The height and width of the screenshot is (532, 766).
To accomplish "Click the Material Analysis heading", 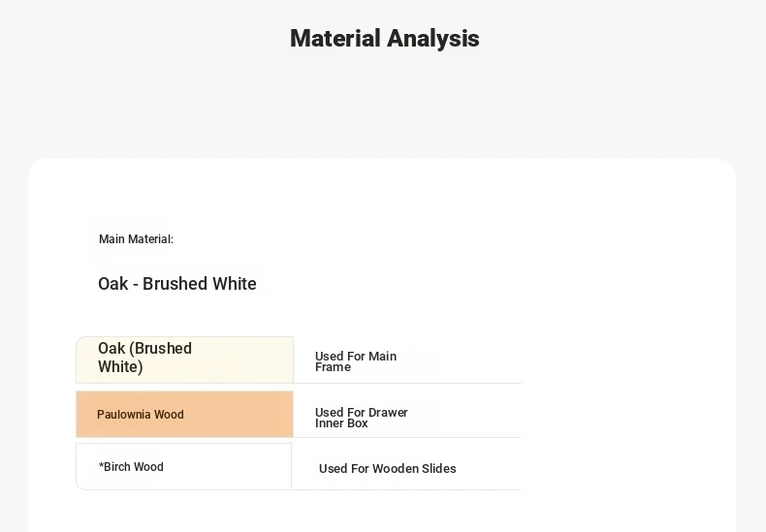I will click(x=385, y=39).
